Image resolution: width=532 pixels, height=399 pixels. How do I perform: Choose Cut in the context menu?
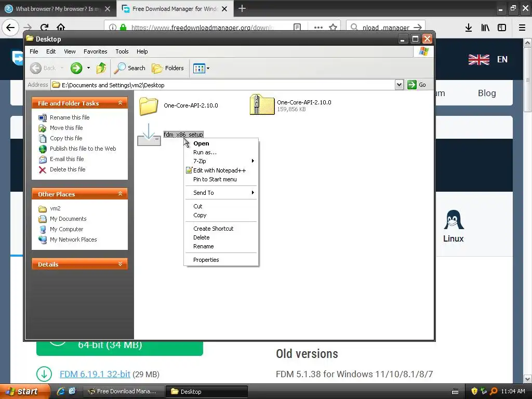[221, 206]
